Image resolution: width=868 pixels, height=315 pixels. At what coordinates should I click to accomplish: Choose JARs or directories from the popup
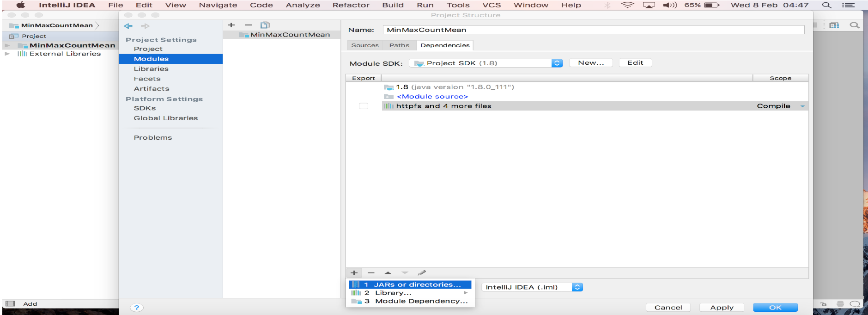pyautogui.click(x=410, y=284)
